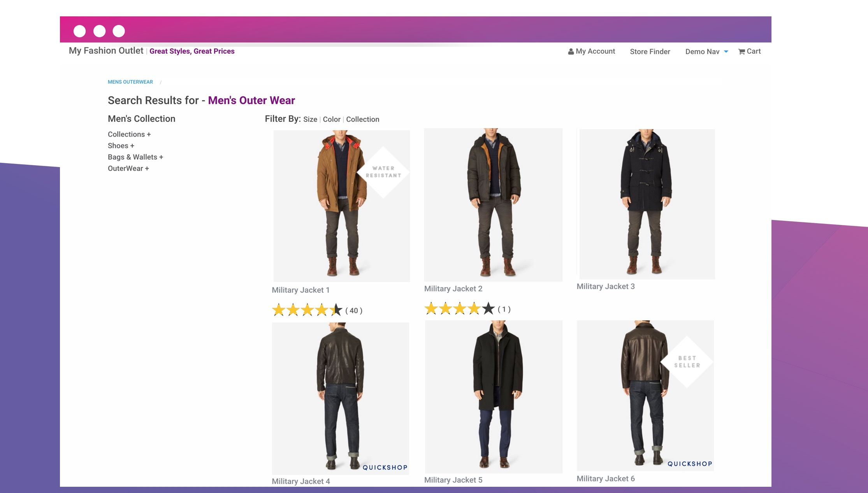Open the Military Jacket 5 product image

pyautogui.click(x=493, y=397)
